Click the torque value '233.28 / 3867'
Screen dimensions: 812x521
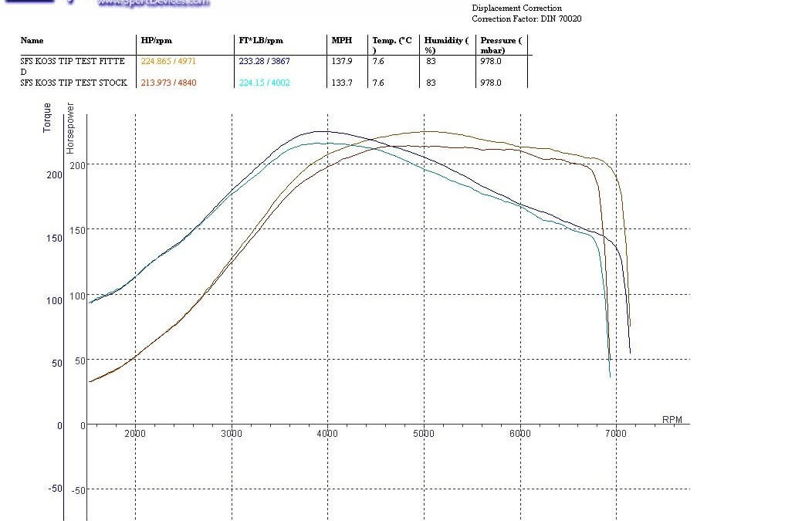coord(264,61)
